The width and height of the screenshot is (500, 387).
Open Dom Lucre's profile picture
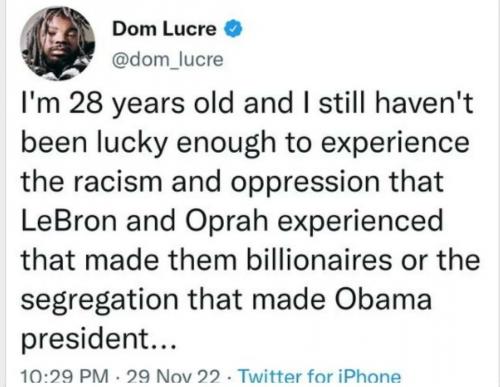pos(57,44)
